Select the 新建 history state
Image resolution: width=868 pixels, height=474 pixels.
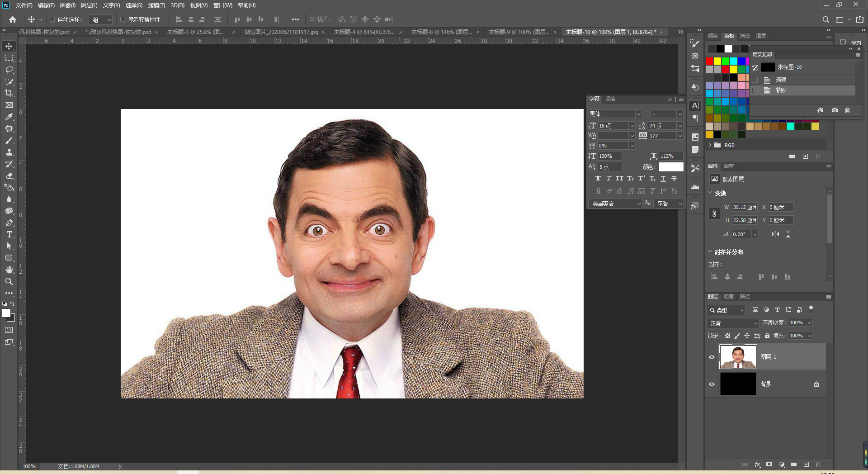(802, 80)
